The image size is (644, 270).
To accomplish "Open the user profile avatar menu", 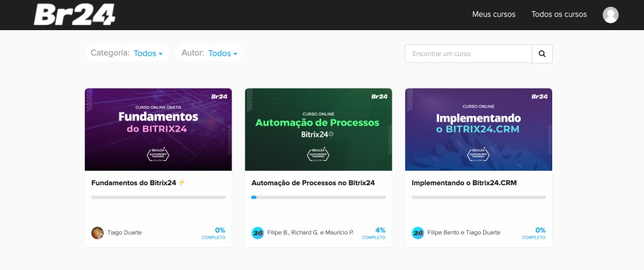I will click(x=610, y=15).
